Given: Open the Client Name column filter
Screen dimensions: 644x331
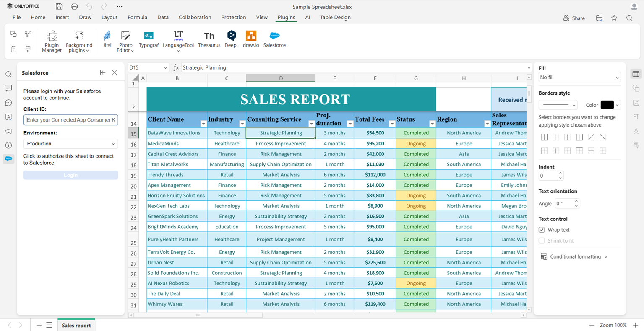Looking at the screenshot, I should tap(203, 124).
